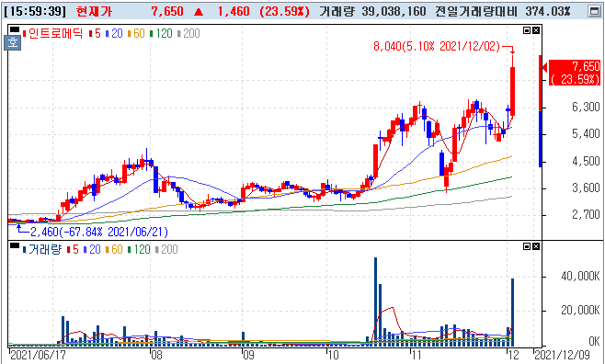Screen dimensions: 605x364
Task: Click the low annotation 2,460(-67.84% 2021/06/21)
Action: [99, 233]
